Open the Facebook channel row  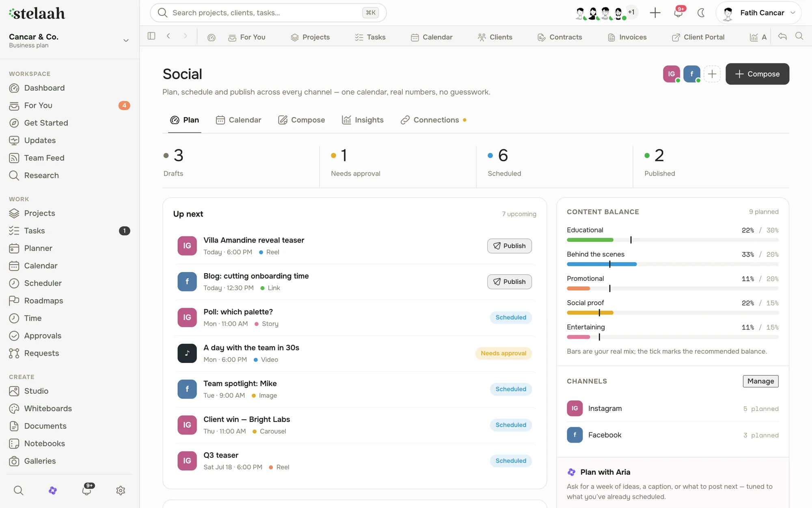tap(672, 435)
